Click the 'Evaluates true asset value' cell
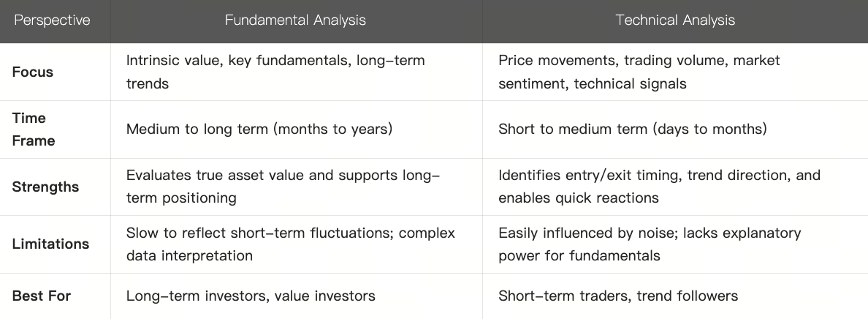This screenshot has width=868, height=319. click(x=282, y=187)
